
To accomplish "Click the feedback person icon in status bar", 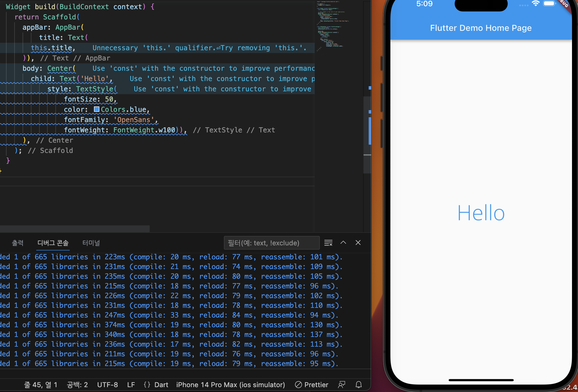I will pyautogui.click(x=342, y=385).
